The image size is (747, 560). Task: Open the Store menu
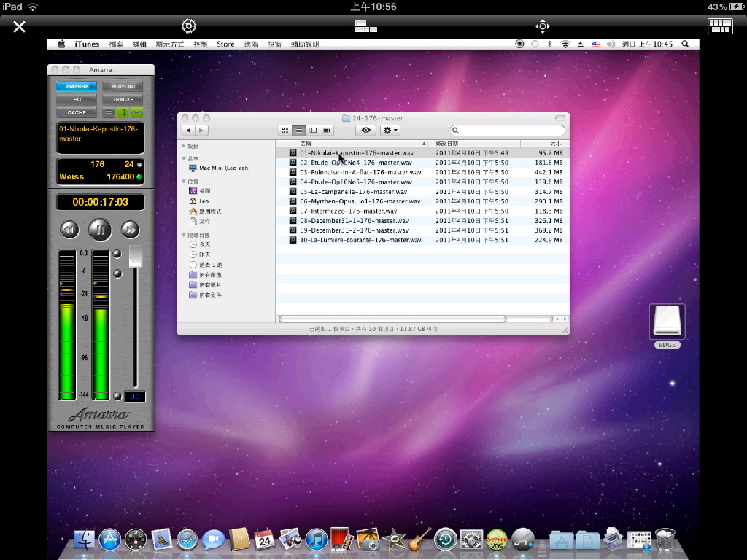pyautogui.click(x=225, y=44)
